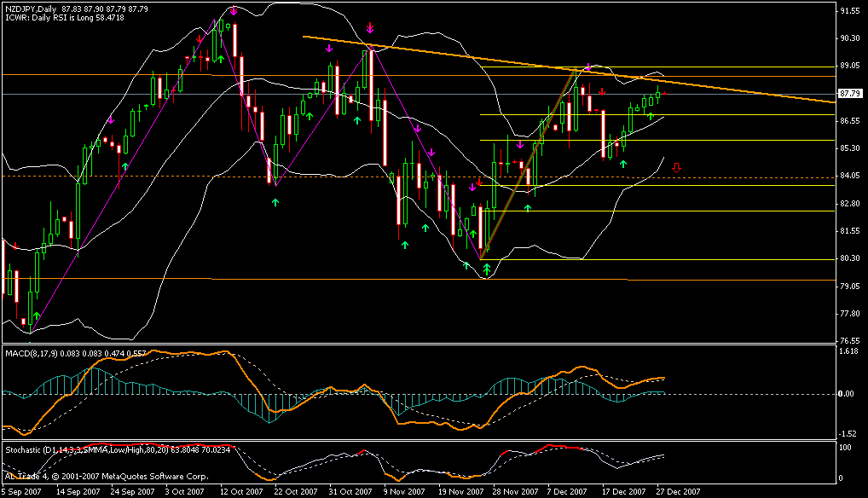
Task: Click the 89.05 price axis label
Action: coord(850,66)
